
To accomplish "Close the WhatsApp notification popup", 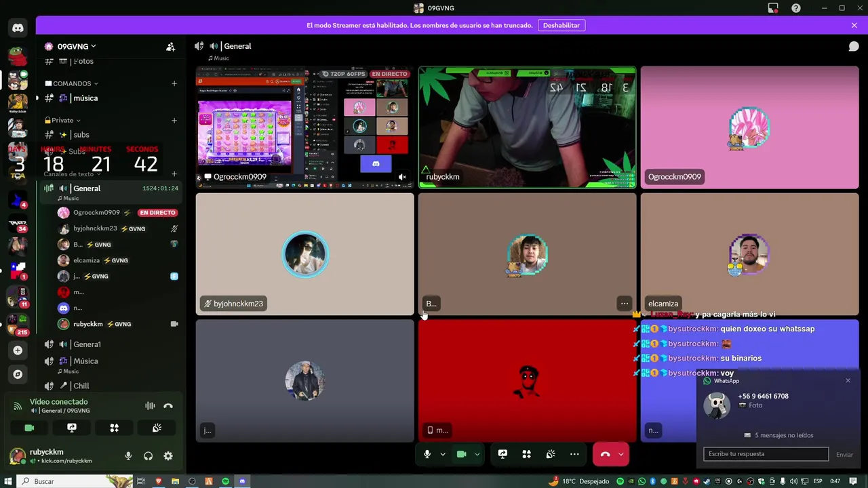I will point(848,381).
